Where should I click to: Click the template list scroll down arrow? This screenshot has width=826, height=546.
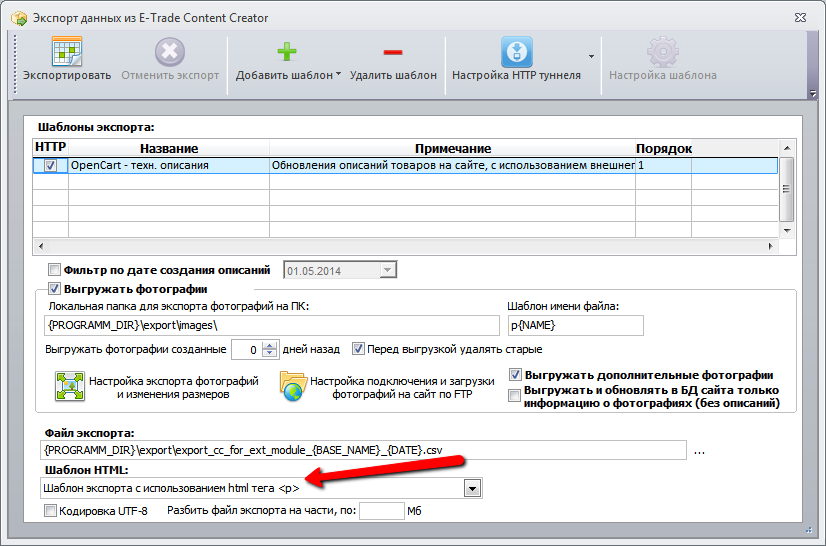tap(786, 230)
